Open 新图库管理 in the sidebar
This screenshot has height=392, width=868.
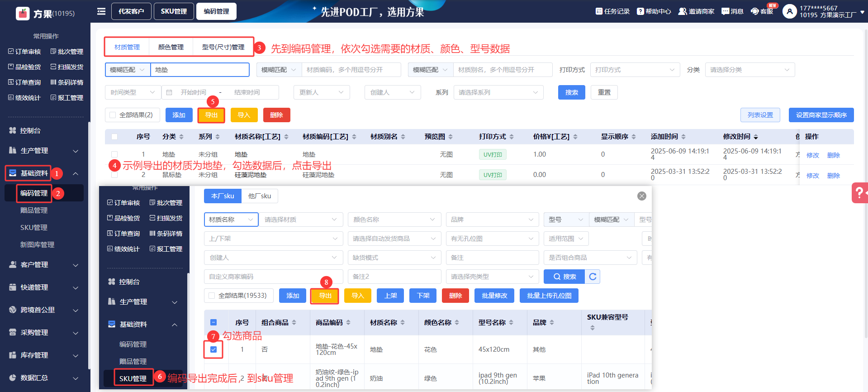(37, 244)
